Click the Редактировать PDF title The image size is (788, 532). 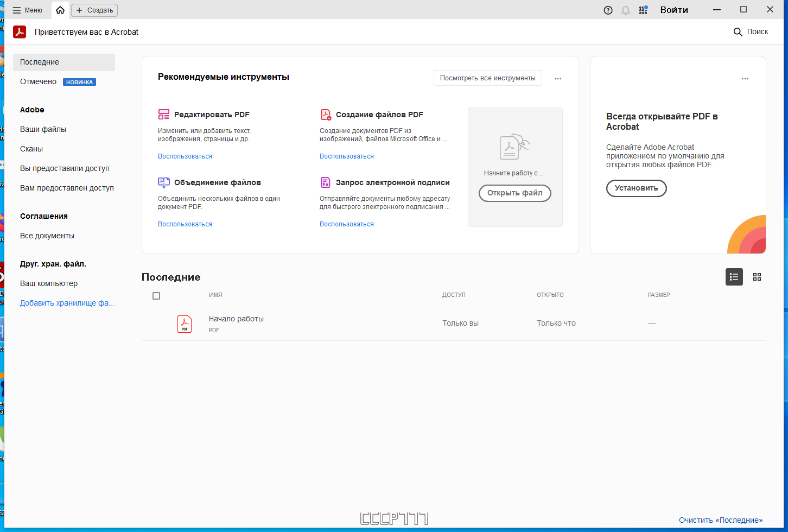tap(212, 115)
